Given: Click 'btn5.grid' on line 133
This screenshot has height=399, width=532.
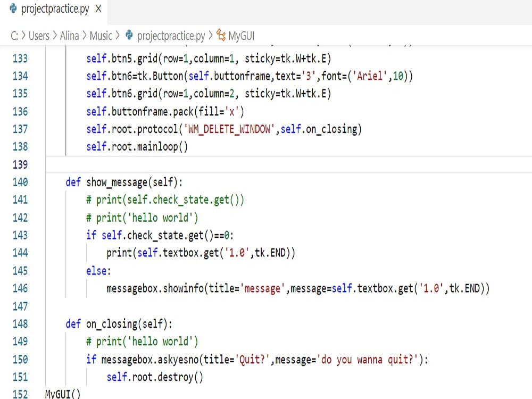Looking at the screenshot, I should coord(135,59).
